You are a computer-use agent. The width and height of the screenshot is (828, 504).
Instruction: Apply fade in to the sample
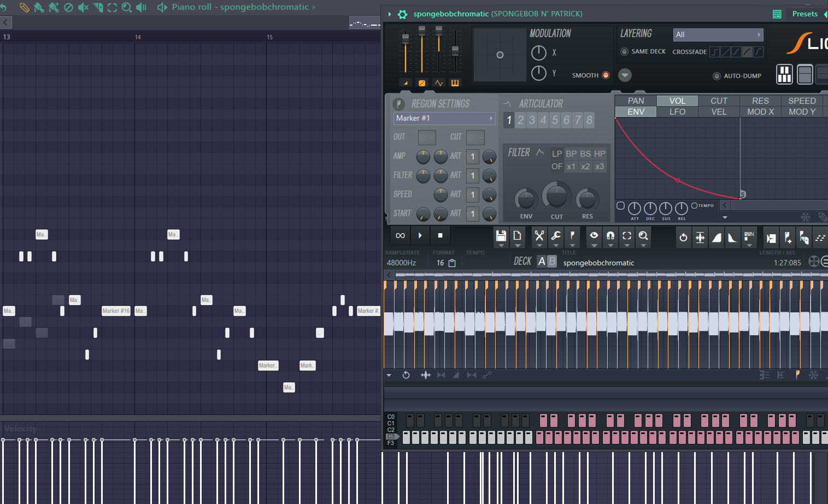[x=716, y=237]
